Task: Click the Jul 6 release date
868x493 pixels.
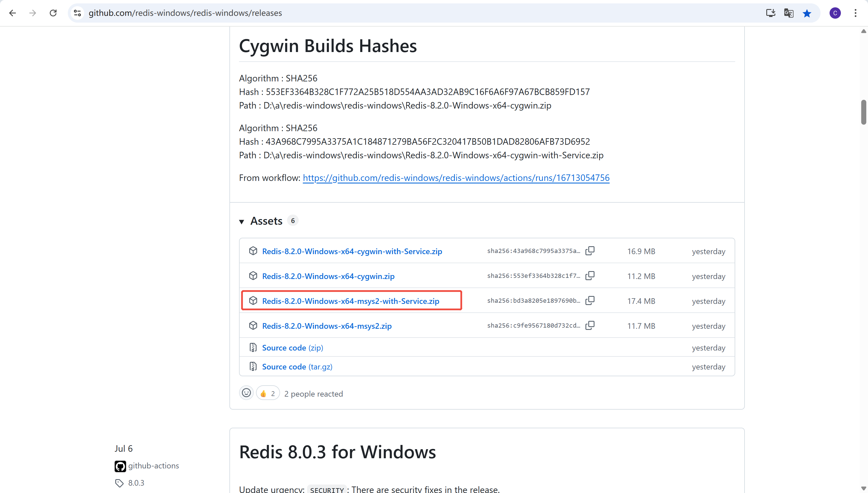Action: tap(123, 448)
